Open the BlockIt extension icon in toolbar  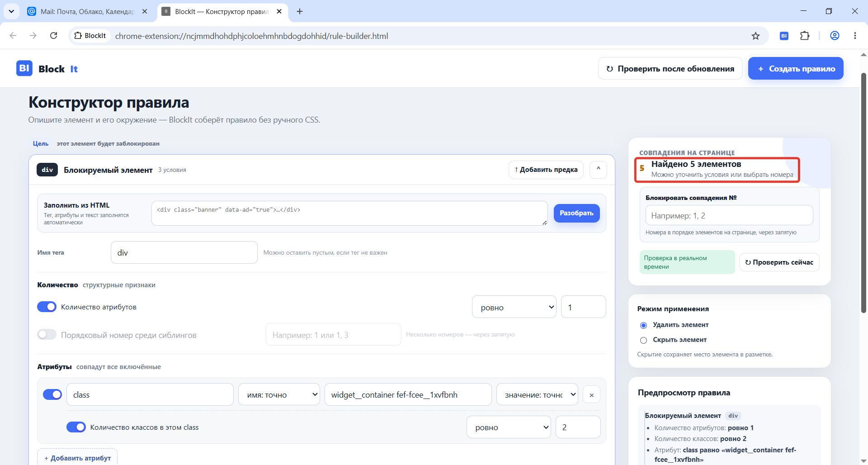tap(784, 36)
